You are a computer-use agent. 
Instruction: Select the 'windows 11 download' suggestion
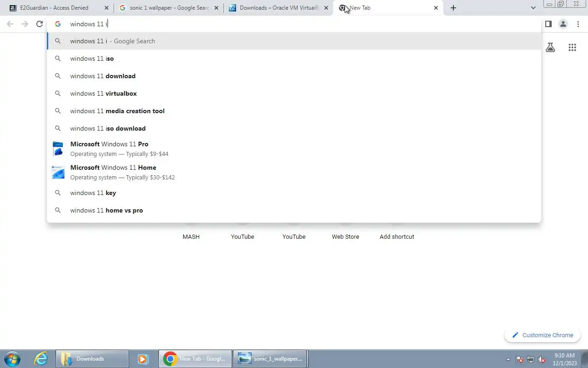(294, 76)
